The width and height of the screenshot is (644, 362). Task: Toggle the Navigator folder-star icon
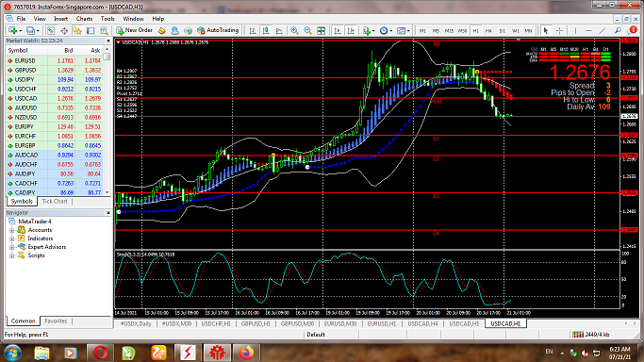(77, 30)
